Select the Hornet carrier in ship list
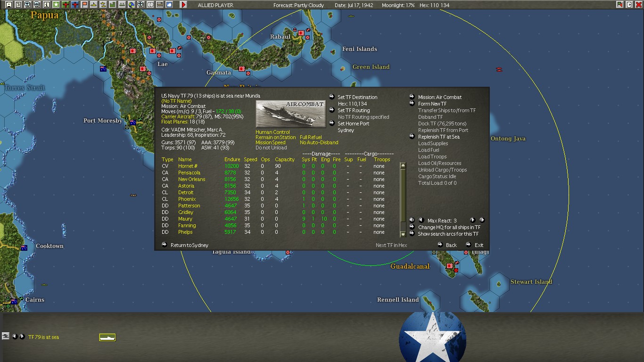644x362 pixels. coord(188,166)
